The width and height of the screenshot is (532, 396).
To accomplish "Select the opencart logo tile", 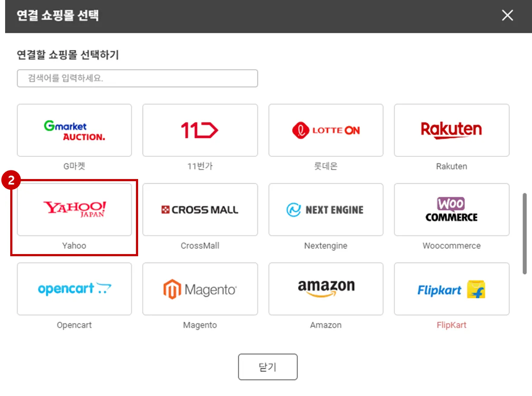I will coord(74,289).
